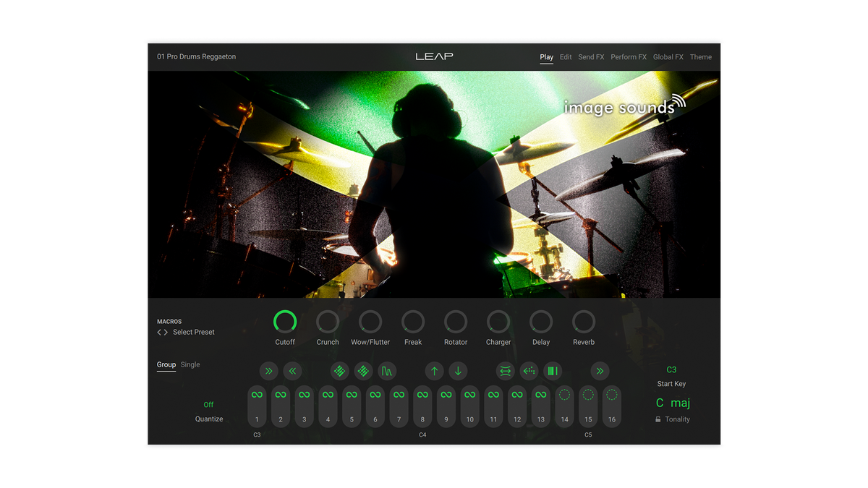Click the swap arrows icon above pad 11
Viewport: 868px width, 488px height.
pyautogui.click(x=505, y=372)
